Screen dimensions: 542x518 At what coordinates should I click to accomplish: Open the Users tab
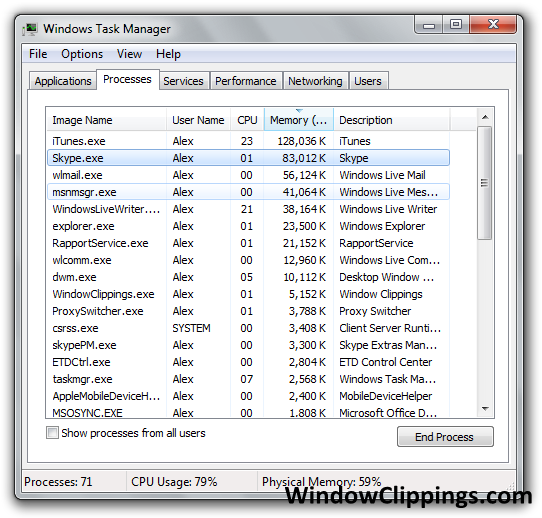click(368, 81)
